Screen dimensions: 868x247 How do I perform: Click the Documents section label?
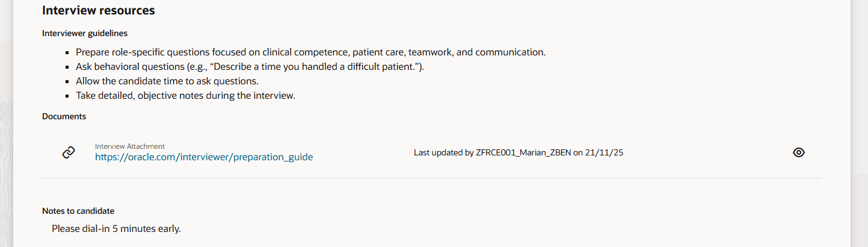(64, 117)
